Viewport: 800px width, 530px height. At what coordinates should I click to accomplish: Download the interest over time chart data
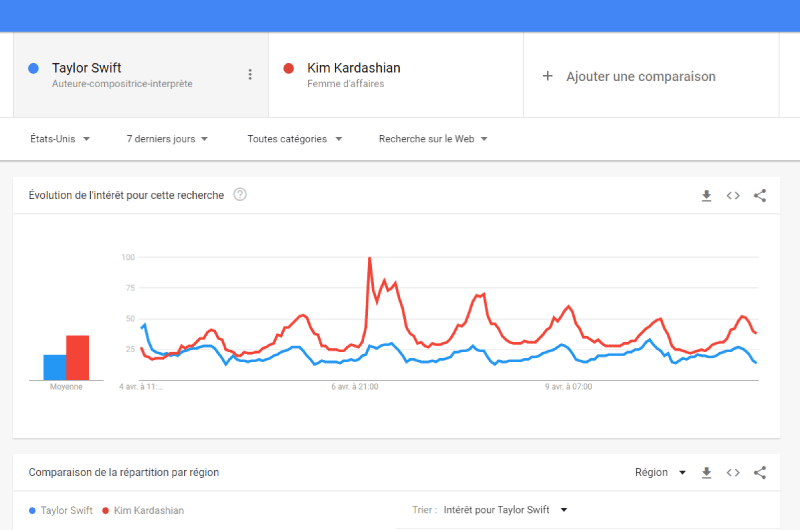(x=706, y=196)
